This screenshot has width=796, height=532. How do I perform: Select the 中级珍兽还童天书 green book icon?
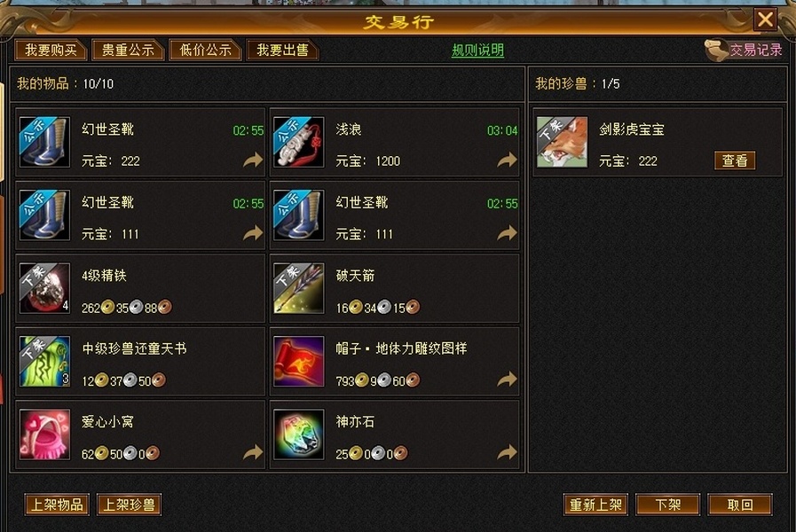pyautogui.click(x=44, y=361)
